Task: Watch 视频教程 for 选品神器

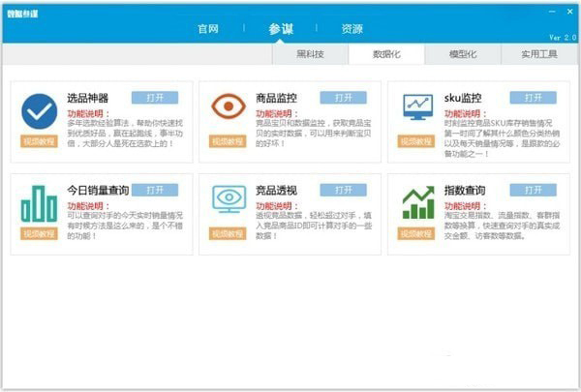Action: click(x=39, y=141)
